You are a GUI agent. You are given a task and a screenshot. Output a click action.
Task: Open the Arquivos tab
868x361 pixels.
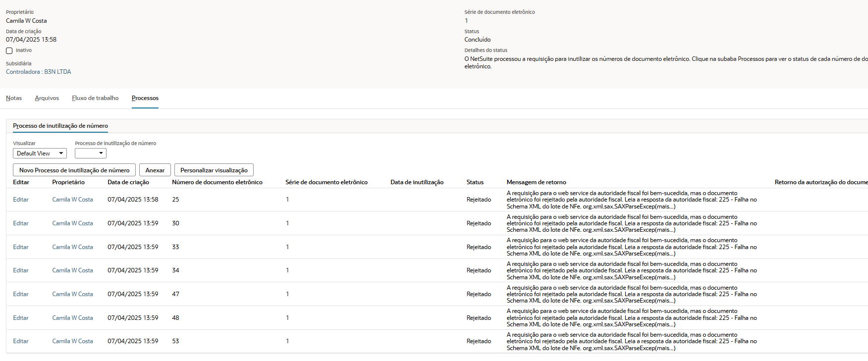point(47,98)
